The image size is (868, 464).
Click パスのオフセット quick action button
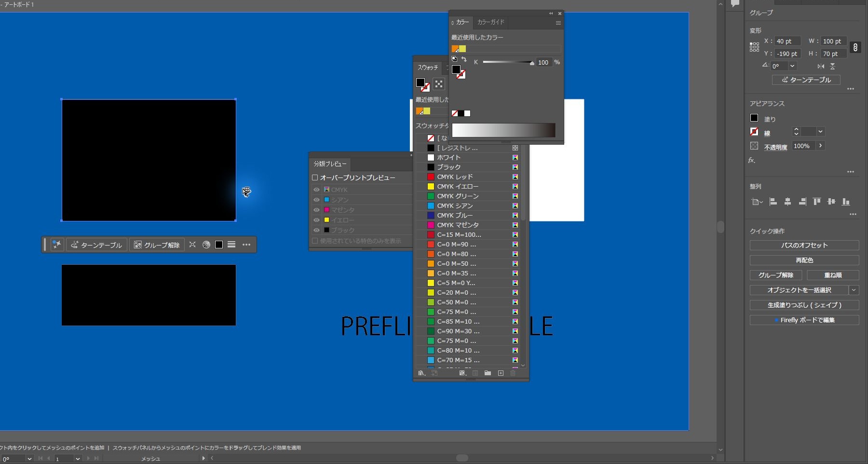[x=804, y=245]
